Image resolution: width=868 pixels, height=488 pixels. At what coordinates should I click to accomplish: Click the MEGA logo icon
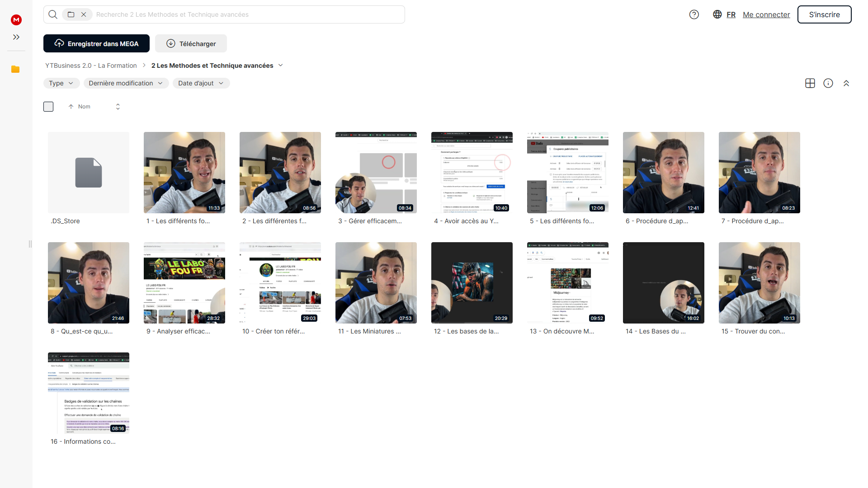[x=16, y=19]
